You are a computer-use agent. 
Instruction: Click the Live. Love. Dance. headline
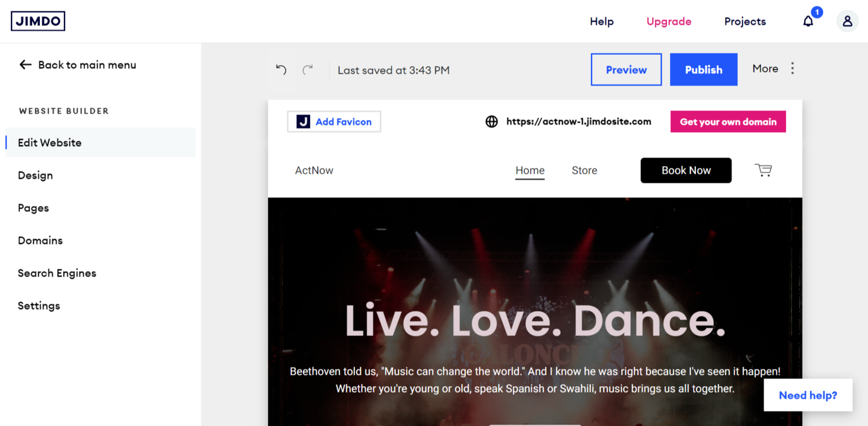coord(535,320)
